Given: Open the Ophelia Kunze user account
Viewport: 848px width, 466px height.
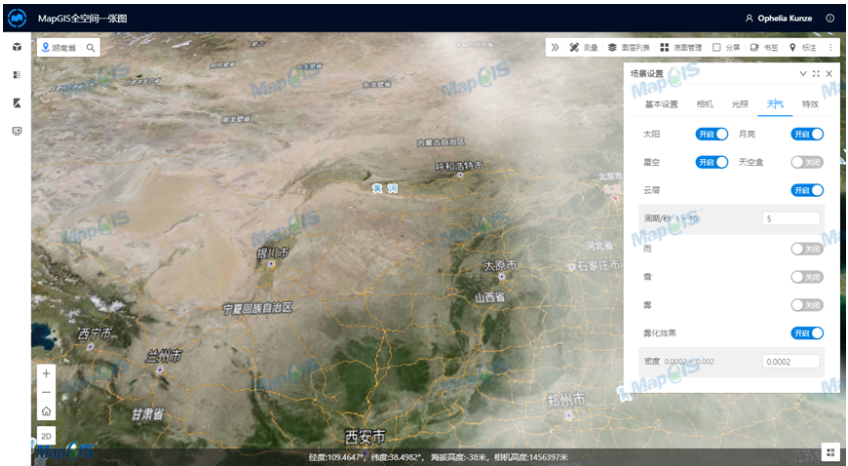Looking at the screenshot, I should click(x=779, y=18).
